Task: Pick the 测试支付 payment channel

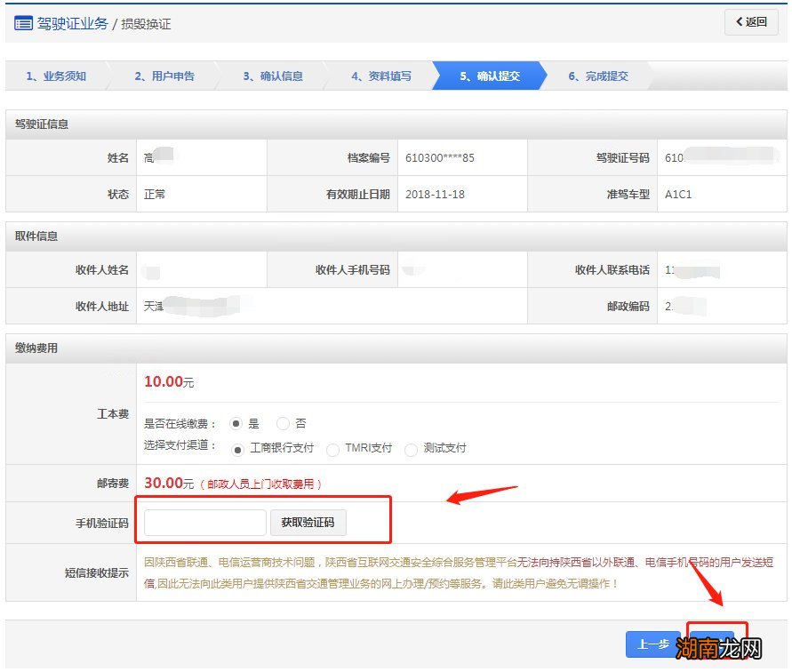Action: (x=411, y=449)
